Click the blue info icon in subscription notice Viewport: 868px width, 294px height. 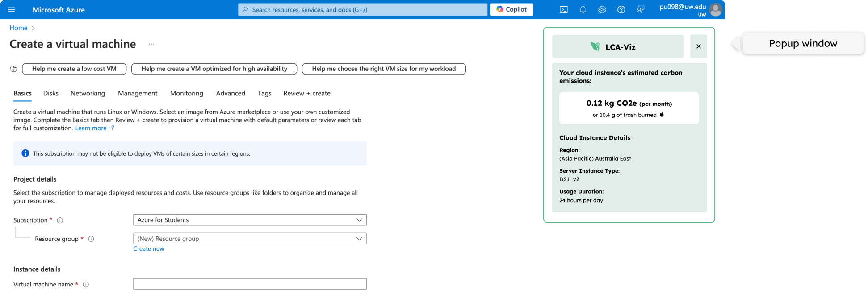coord(25,153)
